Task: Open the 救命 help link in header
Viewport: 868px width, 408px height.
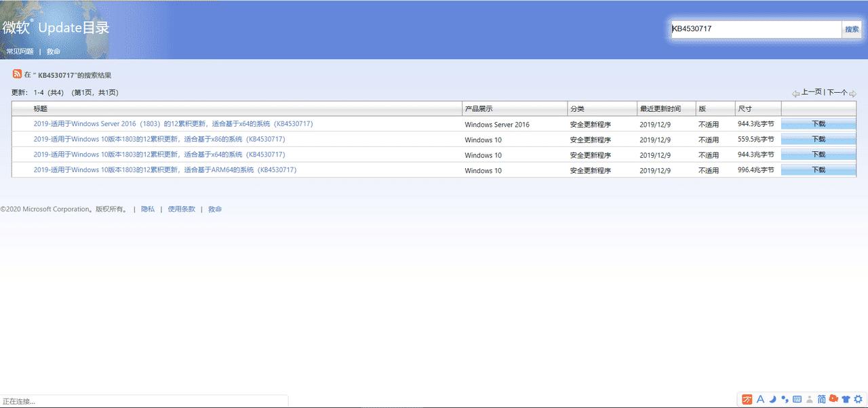Action: [54, 52]
